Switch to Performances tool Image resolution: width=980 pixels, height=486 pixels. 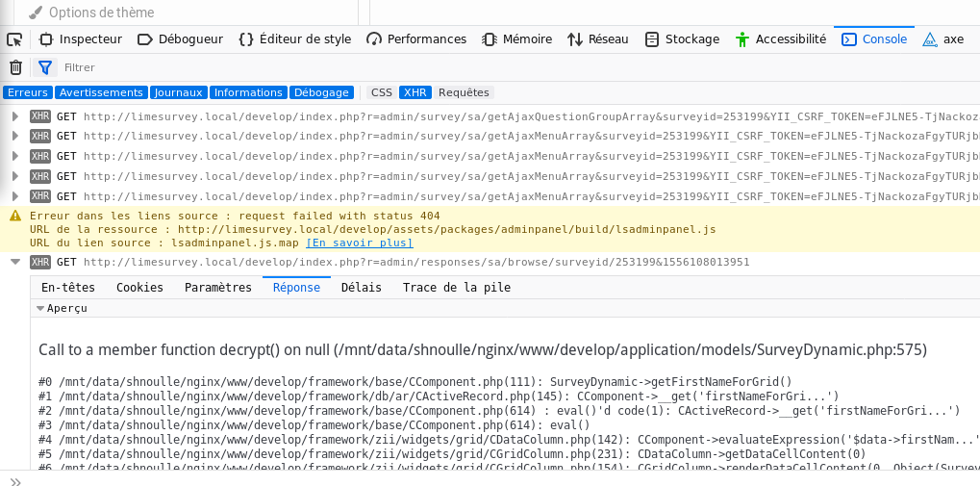point(416,39)
